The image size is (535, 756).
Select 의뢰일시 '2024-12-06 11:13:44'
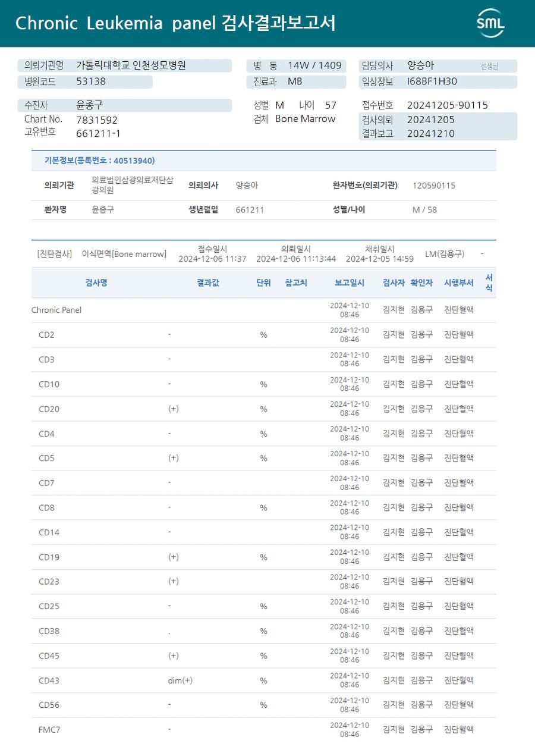296,259
